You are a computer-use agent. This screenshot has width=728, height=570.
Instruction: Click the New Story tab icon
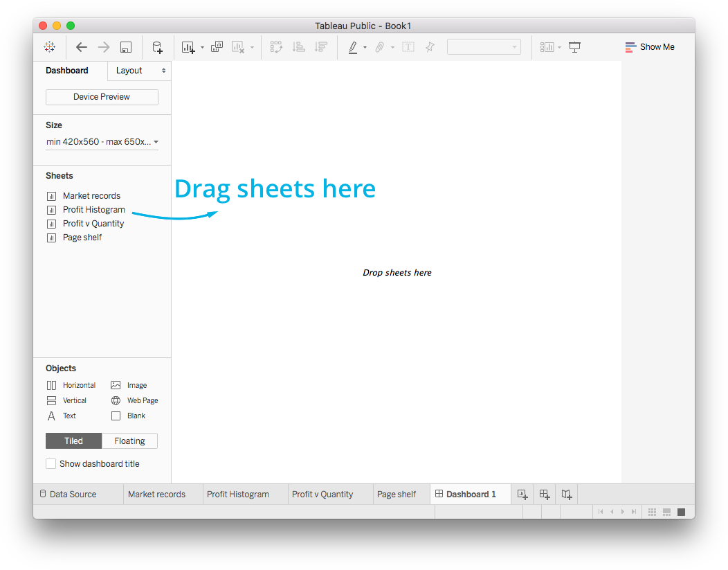coord(567,495)
